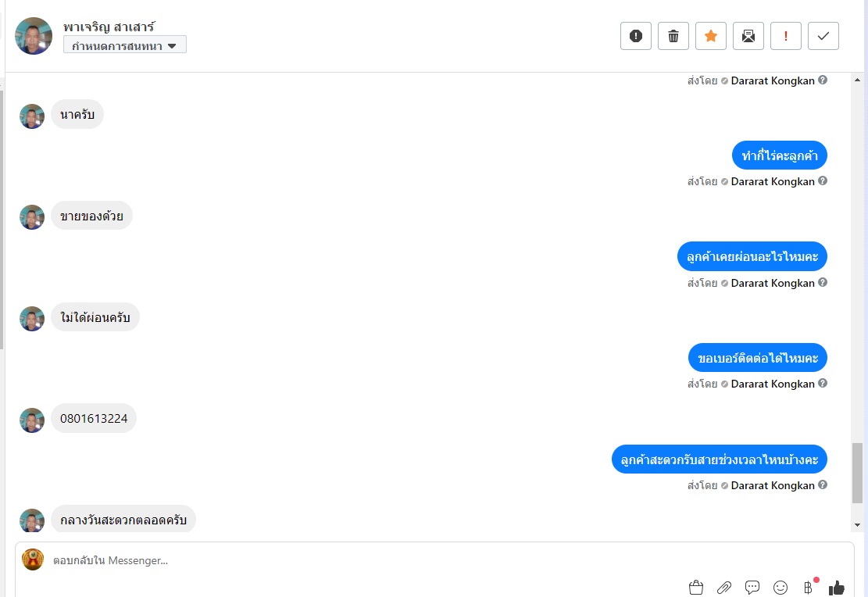868x597 pixels.
Task: Open the emoji picker smiley
Action: pyautogui.click(x=780, y=587)
